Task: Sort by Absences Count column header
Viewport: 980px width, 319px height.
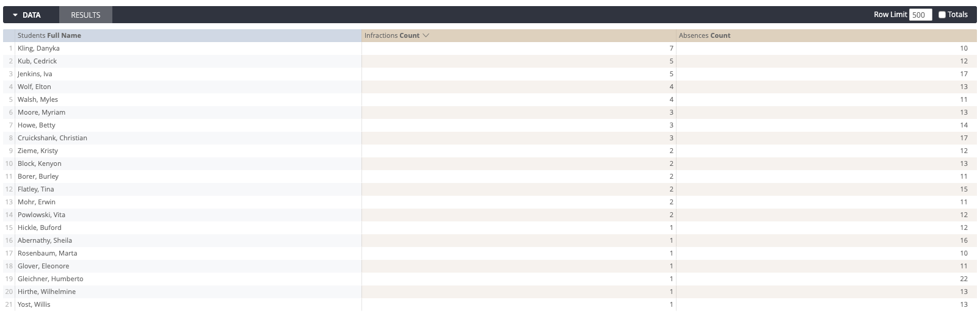Action: click(705, 35)
